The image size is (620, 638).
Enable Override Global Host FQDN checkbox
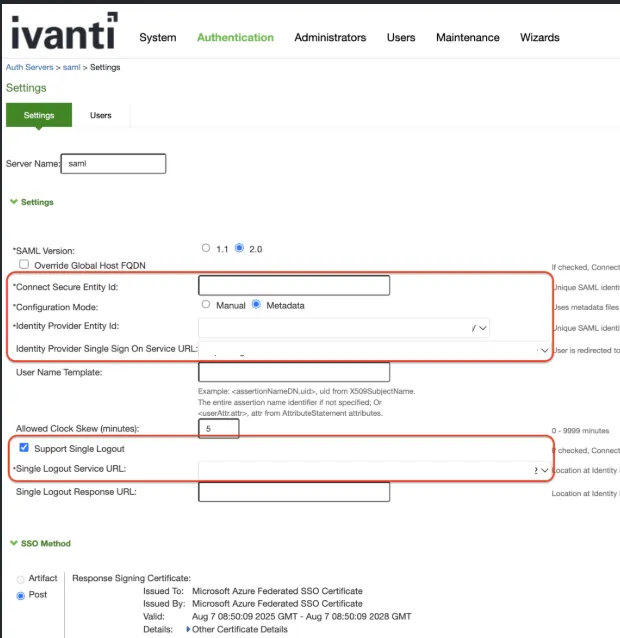(x=24, y=264)
